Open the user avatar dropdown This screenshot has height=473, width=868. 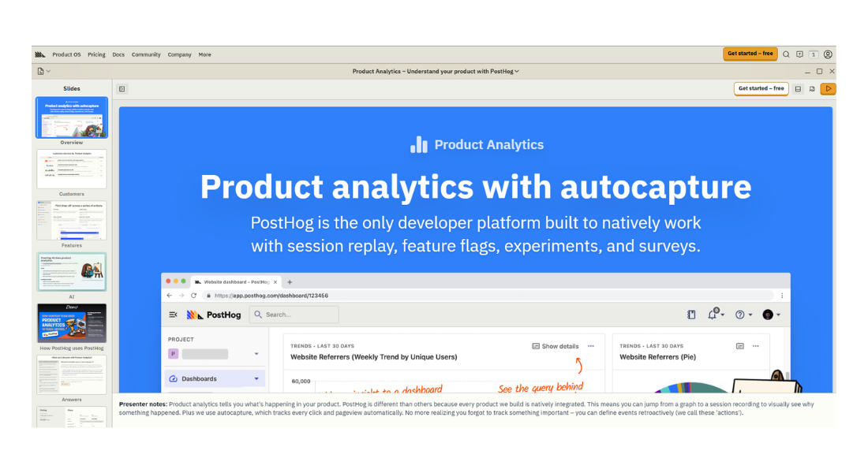click(x=771, y=315)
